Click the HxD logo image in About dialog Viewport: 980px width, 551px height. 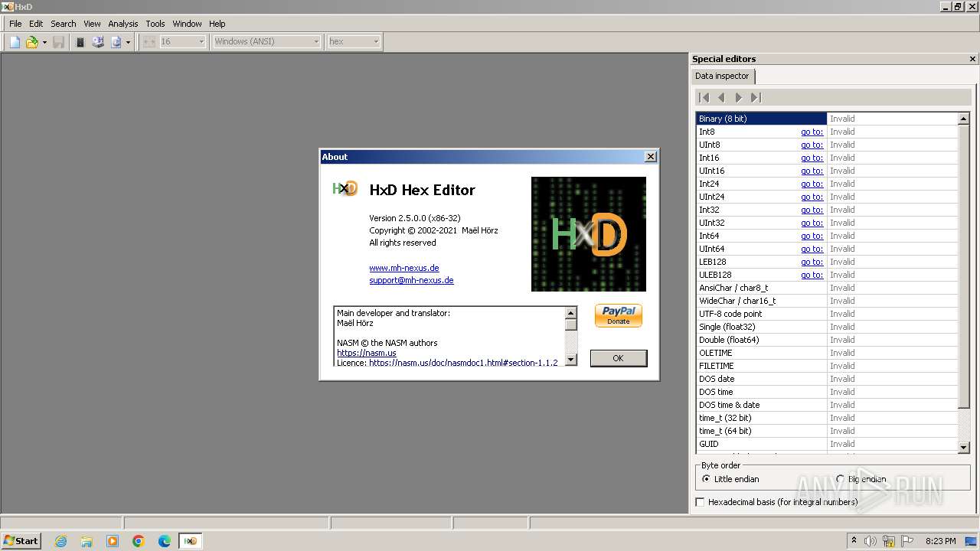[x=589, y=234]
